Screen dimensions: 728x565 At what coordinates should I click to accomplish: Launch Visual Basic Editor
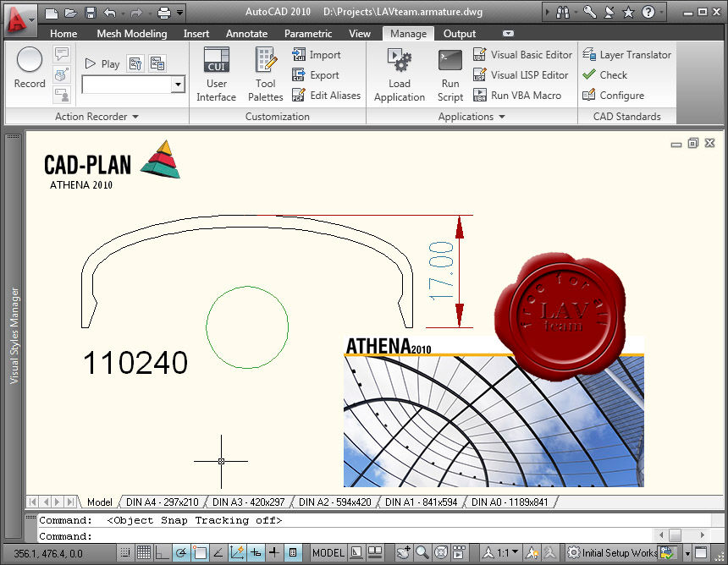tap(522, 55)
